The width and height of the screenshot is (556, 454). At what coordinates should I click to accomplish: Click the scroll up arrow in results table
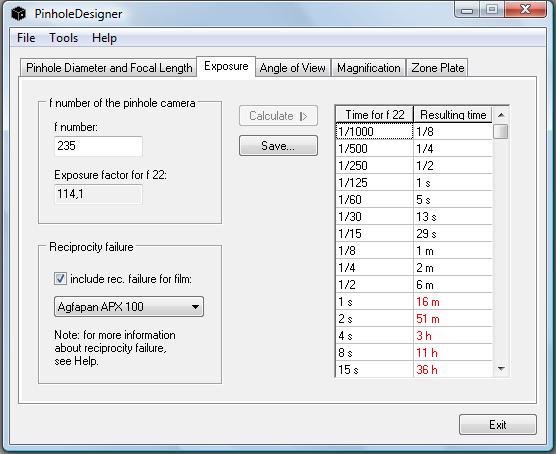pos(501,115)
